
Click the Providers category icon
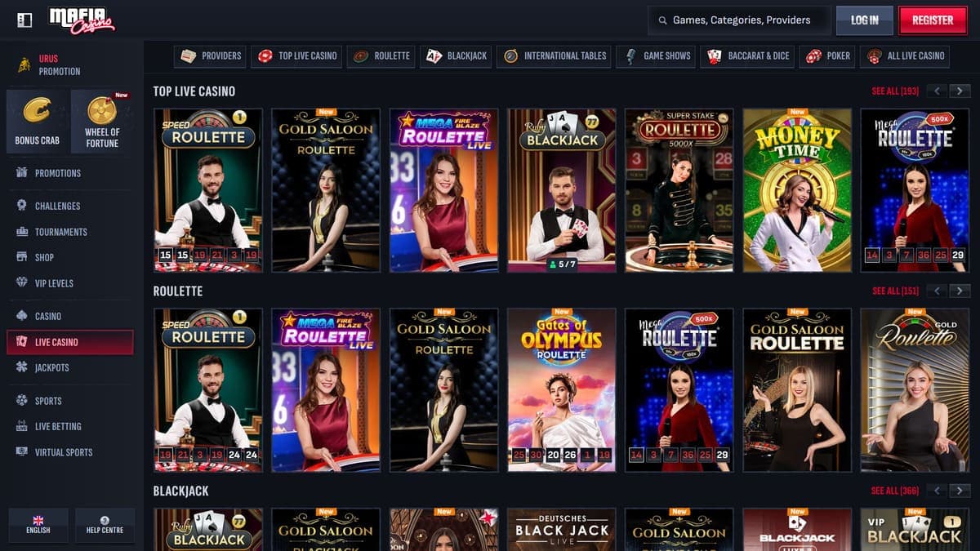point(188,56)
